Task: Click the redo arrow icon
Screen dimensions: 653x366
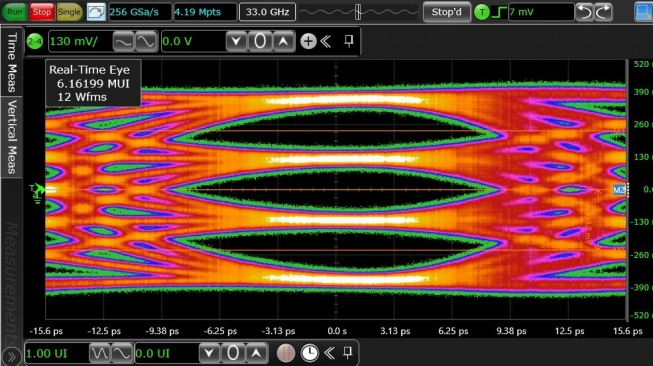Action: coord(603,12)
